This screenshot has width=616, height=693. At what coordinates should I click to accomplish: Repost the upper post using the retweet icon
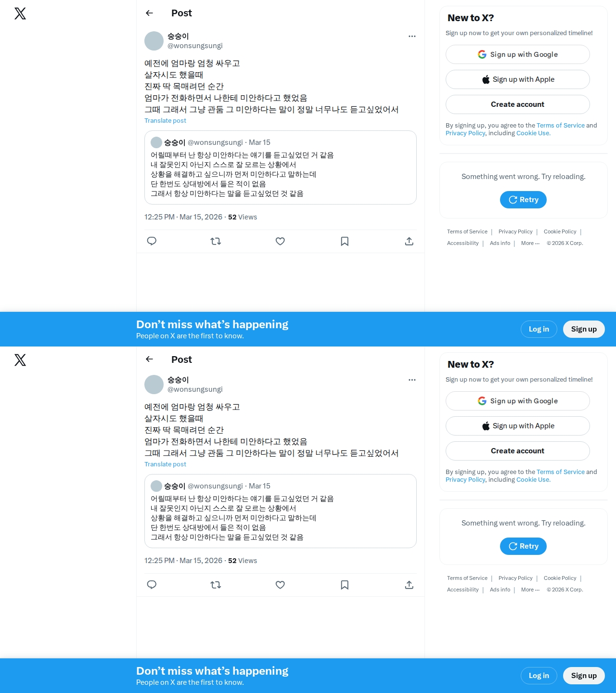tap(216, 241)
